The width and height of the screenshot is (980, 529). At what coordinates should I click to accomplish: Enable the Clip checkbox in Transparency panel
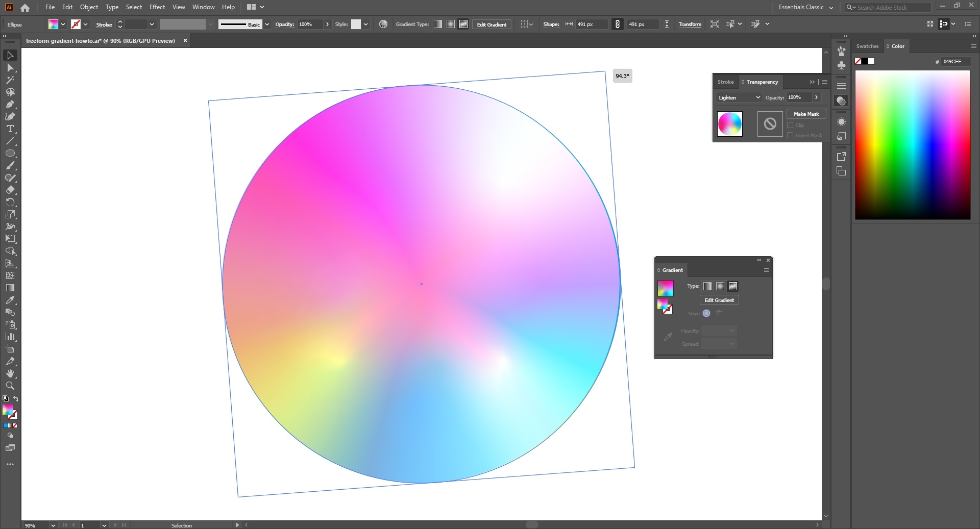pyautogui.click(x=791, y=125)
